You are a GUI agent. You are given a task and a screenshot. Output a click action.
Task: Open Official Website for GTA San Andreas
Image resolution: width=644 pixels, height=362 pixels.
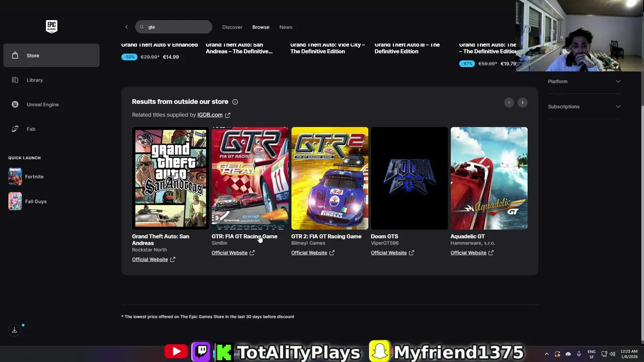click(150, 259)
